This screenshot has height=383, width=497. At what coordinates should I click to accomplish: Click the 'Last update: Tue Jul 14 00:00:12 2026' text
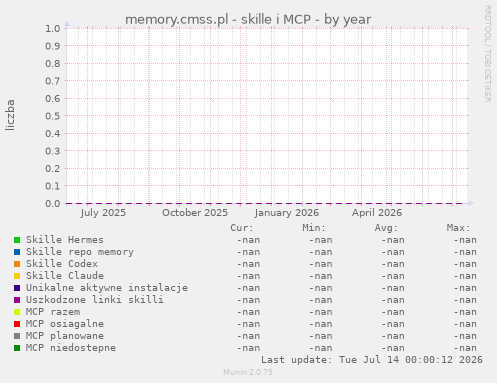372,360
